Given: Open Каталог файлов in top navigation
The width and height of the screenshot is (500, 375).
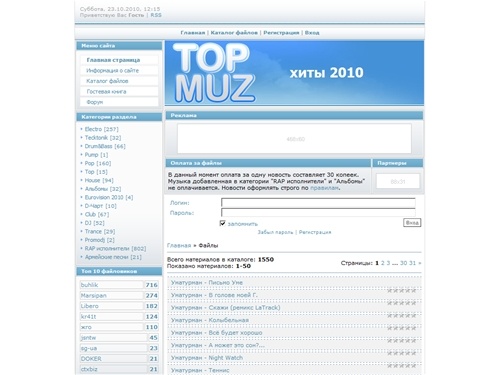Looking at the screenshot, I should coord(234,33).
